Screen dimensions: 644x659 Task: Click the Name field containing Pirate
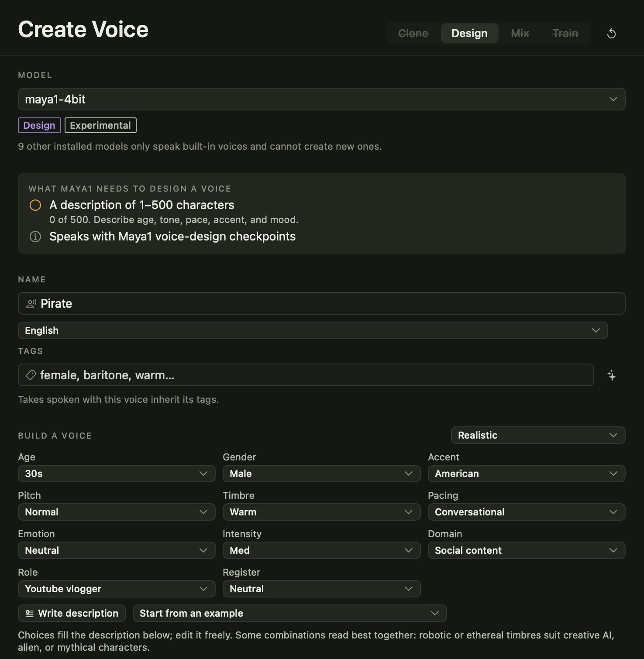click(x=322, y=303)
